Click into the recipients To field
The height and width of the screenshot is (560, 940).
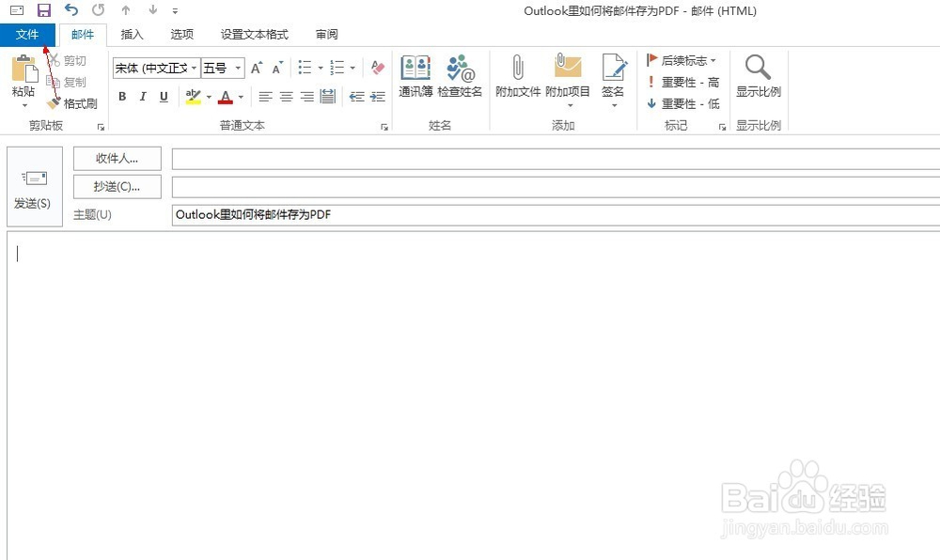coord(556,159)
